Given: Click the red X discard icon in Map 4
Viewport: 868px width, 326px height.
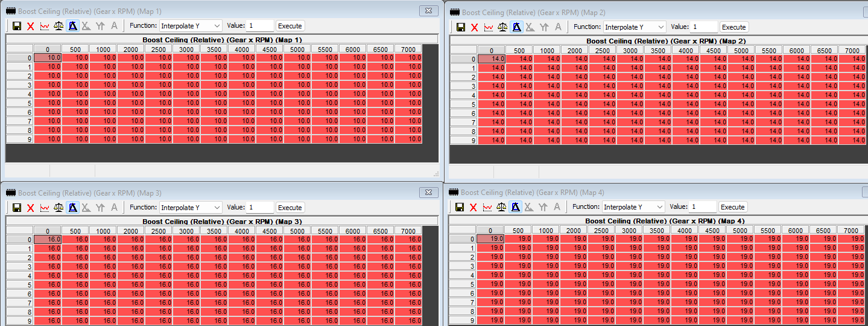Looking at the screenshot, I should (x=474, y=207).
